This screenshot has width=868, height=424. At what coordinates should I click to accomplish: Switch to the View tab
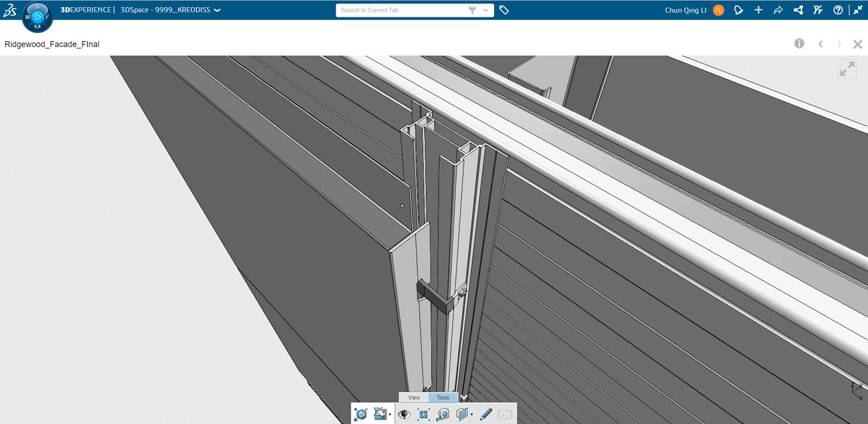point(414,397)
